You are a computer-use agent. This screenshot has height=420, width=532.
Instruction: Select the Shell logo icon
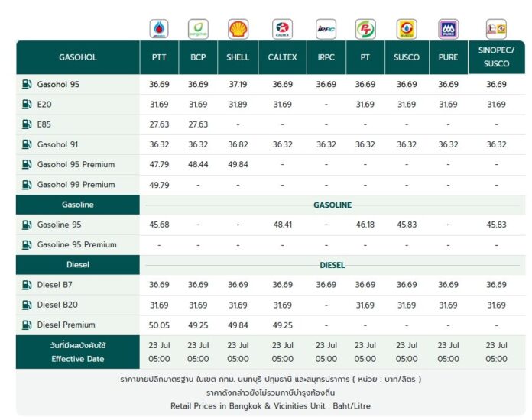coord(238,29)
